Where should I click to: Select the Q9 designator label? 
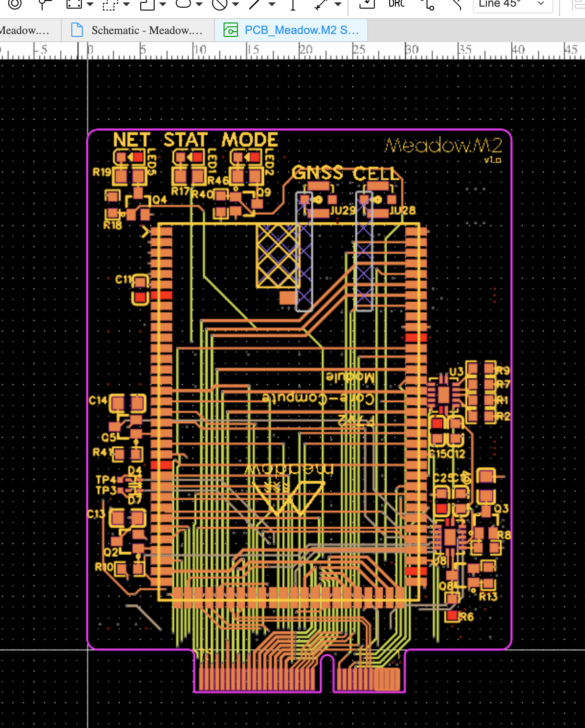click(x=264, y=192)
